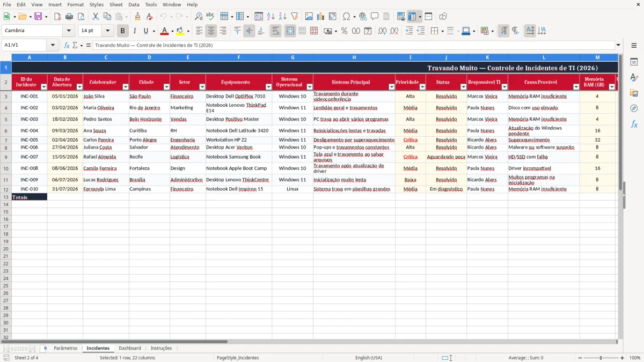
Task: Open Find & Replace tool
Action: pos(199,17)
